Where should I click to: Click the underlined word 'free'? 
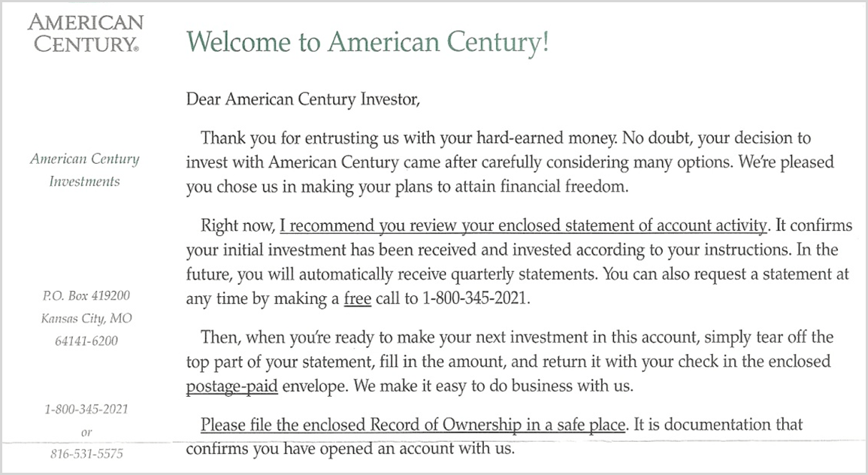tap(358, 298)
